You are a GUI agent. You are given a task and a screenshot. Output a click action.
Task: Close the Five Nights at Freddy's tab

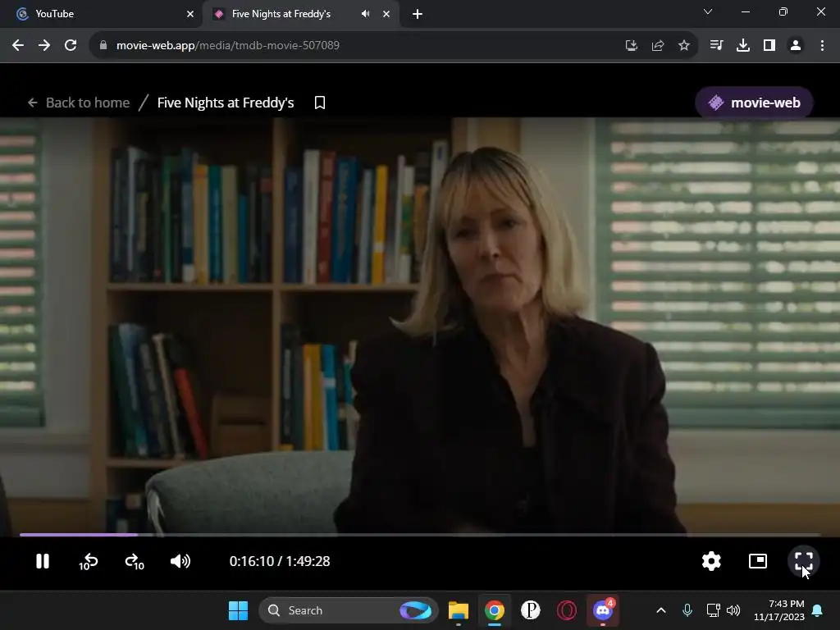tap(386, 14)
